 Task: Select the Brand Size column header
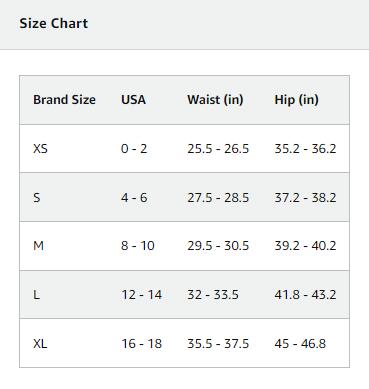(64, 100)
